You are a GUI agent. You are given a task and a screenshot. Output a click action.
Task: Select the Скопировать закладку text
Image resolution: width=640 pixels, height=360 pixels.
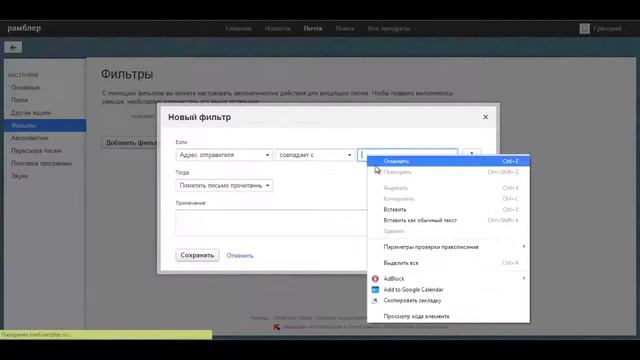point(413,300)
